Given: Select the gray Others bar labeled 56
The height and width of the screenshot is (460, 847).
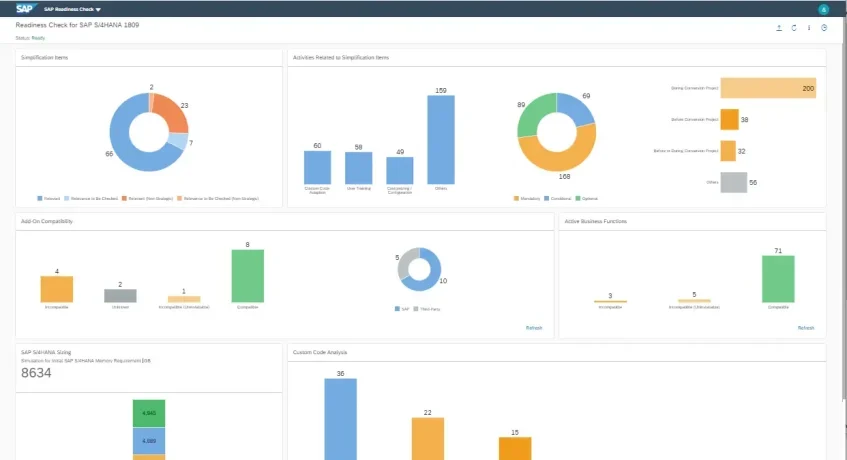Looking at the screenshot, I should [x=734, y=182].
